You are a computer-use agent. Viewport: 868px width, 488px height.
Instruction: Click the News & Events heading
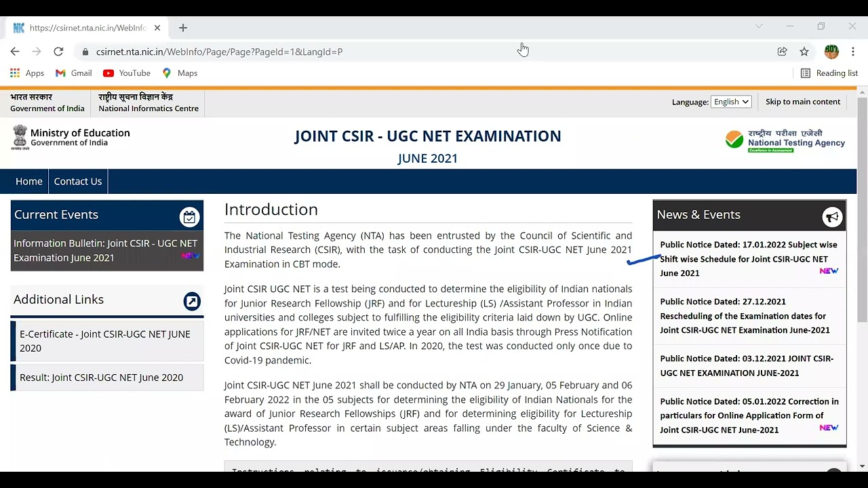pos(698,215)
